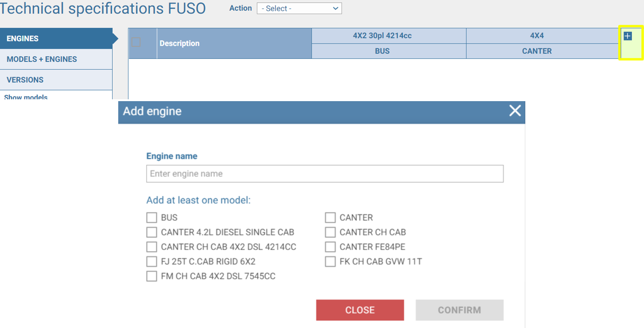Viewport: 644px width, 328px height.
Task: Tick the CANTER CH CAB checkbox
Action: (x=330, y=232)
